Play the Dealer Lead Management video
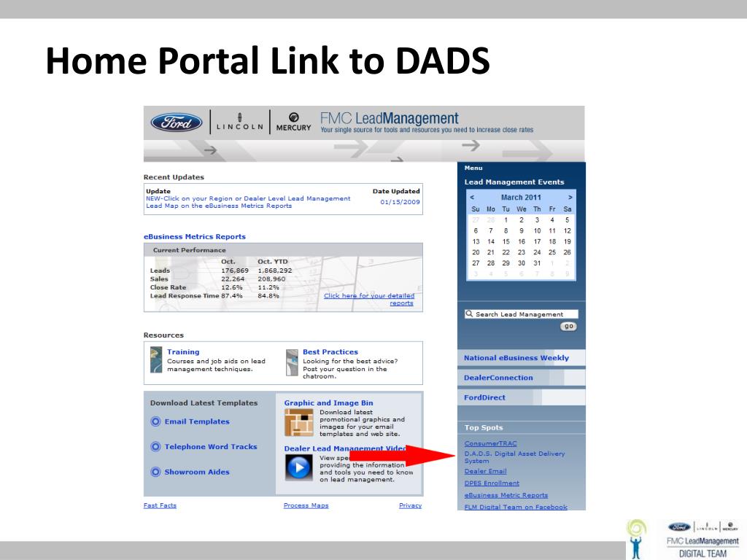The height and width of the screenshot is (560, 747). pos(298,467)
